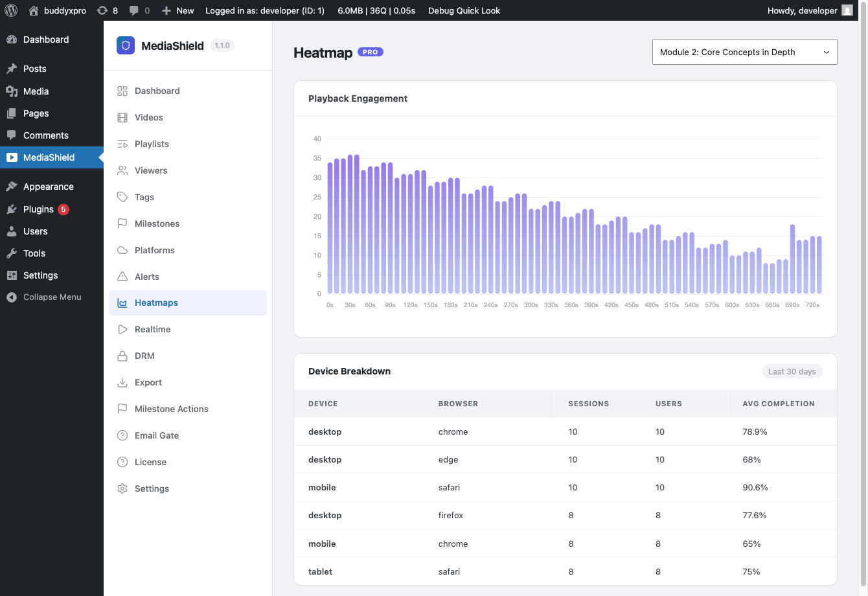Click the Milestones flag icon
868x596 pixels.
tap(122, 223)
